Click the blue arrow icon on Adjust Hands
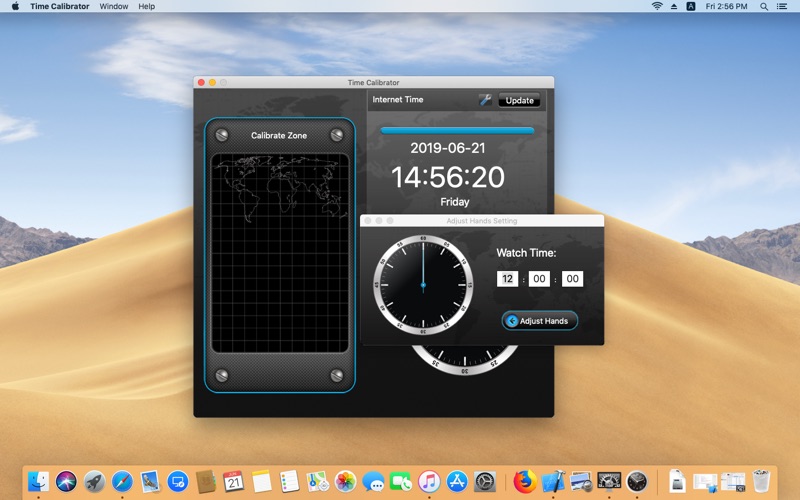This screenshot has width=800, height=500. (512, 321)
